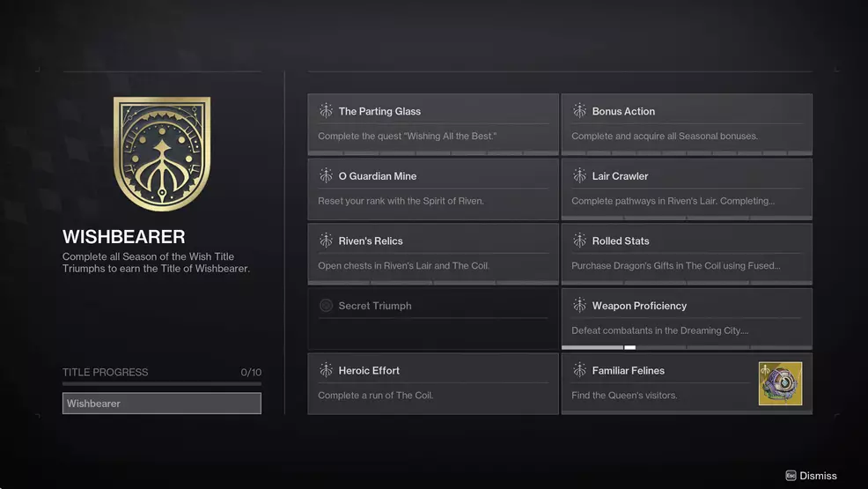The width and height of the screenshot is (868, 489).
Task: Click the Esc key icon next to Dismiss
Action: tap(791, 476)
